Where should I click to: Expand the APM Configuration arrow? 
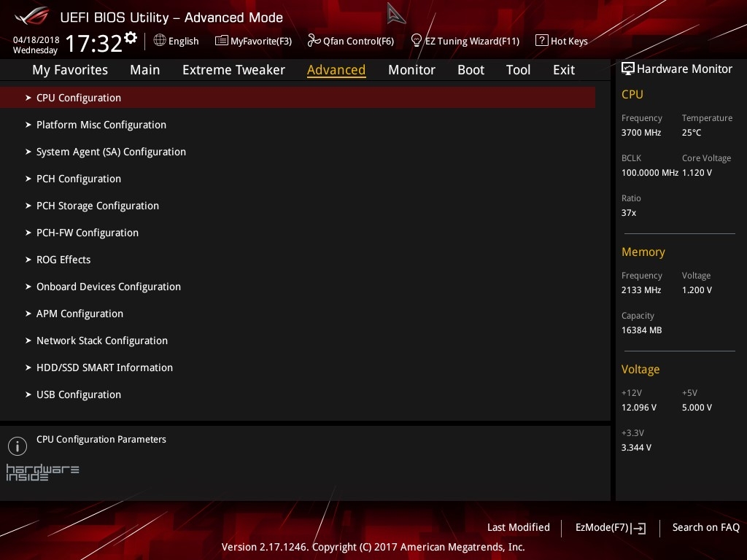pyautogui.click(x=28, y=314)
